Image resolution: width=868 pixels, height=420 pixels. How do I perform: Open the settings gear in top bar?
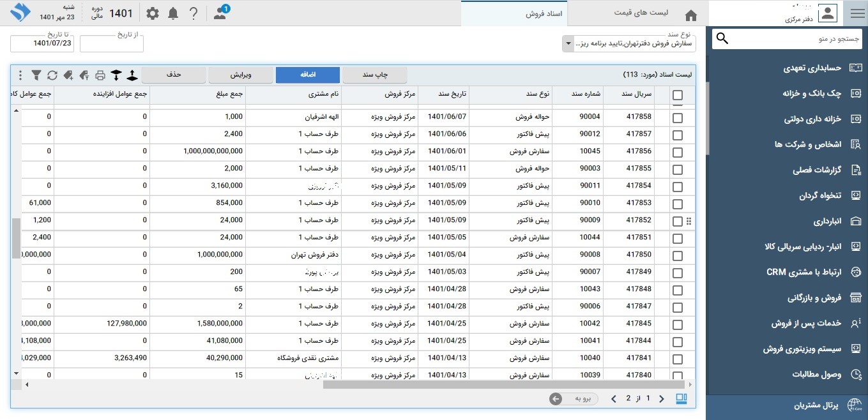click(x=153, y=13)
